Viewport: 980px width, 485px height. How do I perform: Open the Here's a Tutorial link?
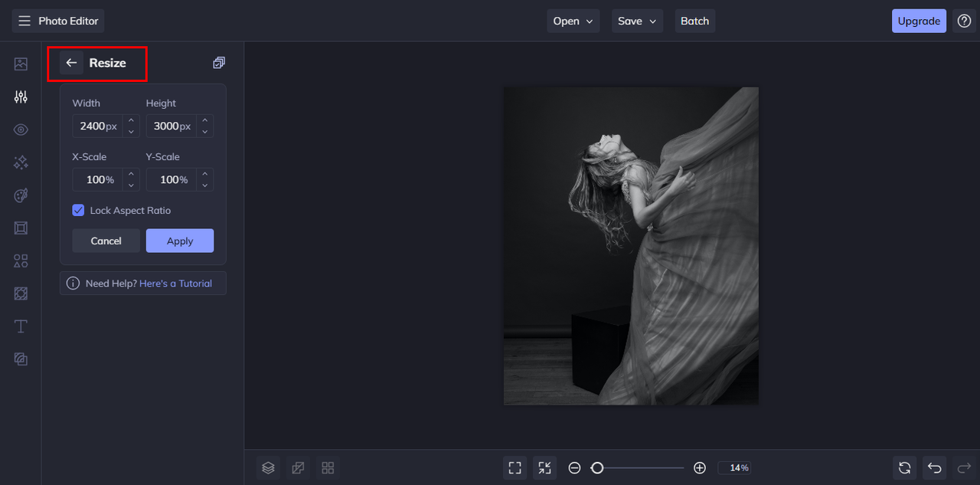(x=175, y=283)
